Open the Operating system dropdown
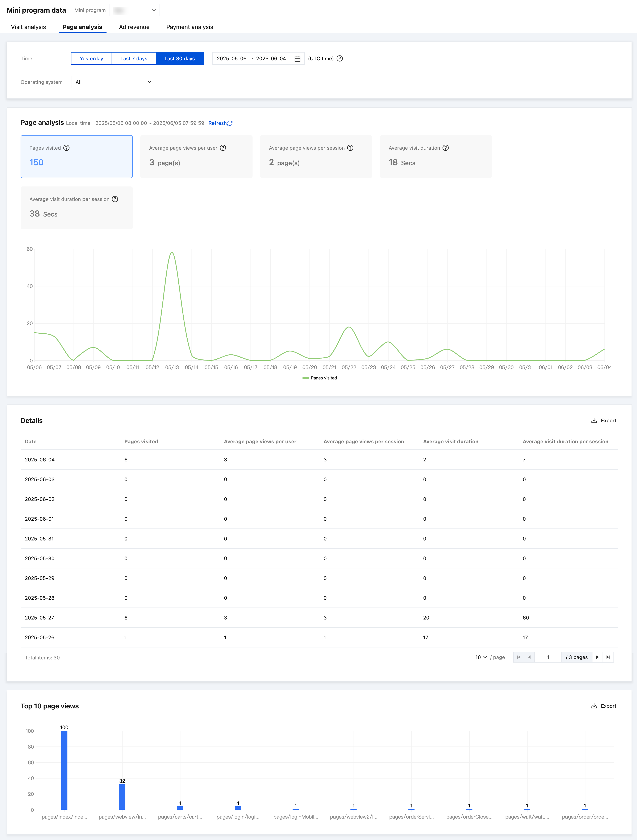The width and height of the screenshot is (637, 840). [113, 82]
